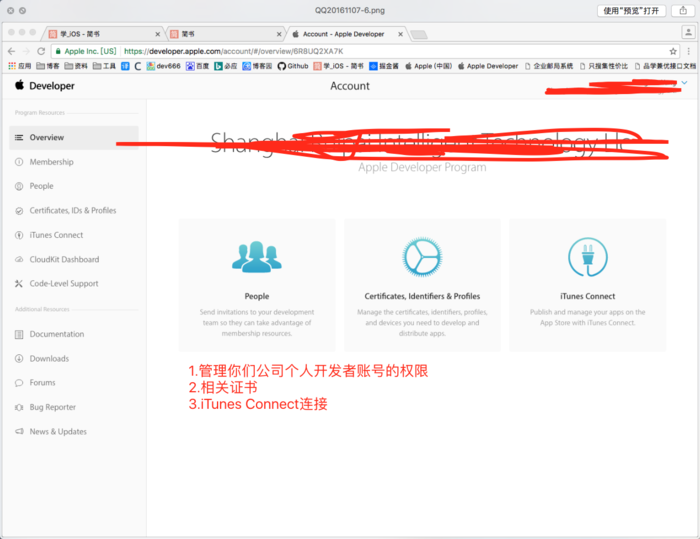Open image with Preview using 使用"预览"打开 button

(x=631, y=11)
